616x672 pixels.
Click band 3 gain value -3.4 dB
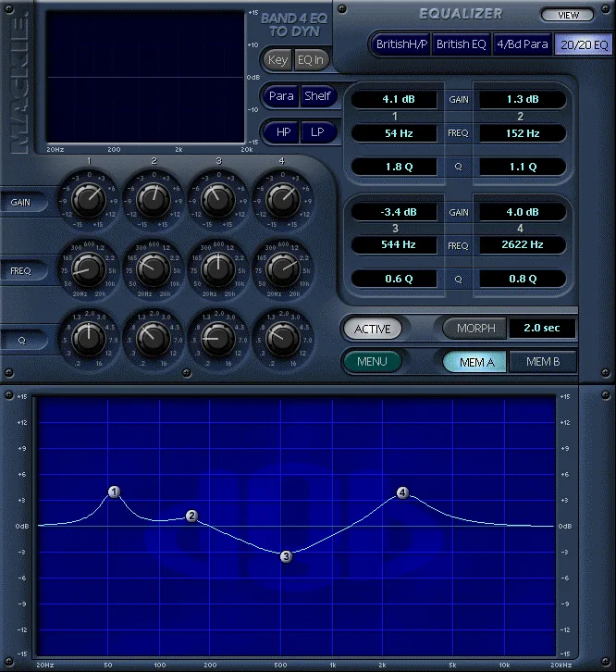point(394,212)
